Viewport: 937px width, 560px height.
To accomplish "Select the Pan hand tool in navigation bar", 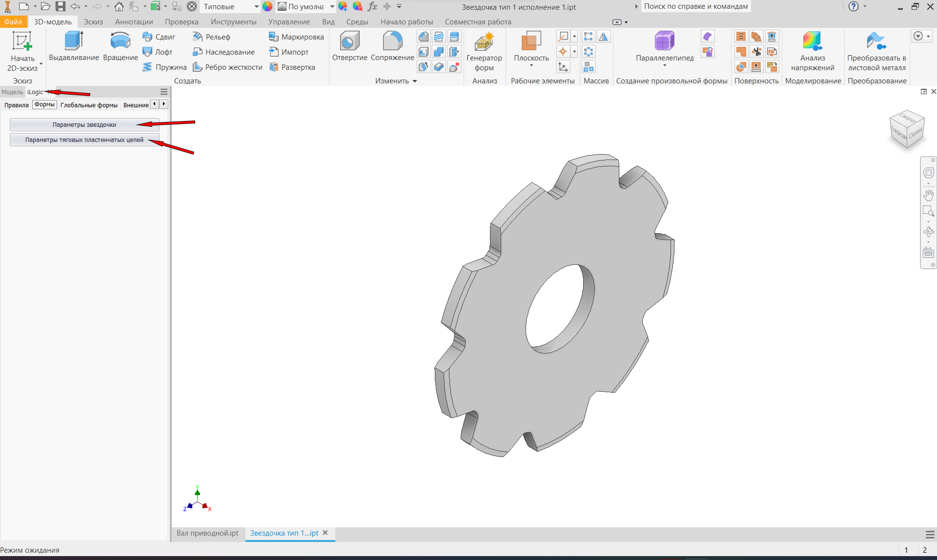I will point(928,195).
